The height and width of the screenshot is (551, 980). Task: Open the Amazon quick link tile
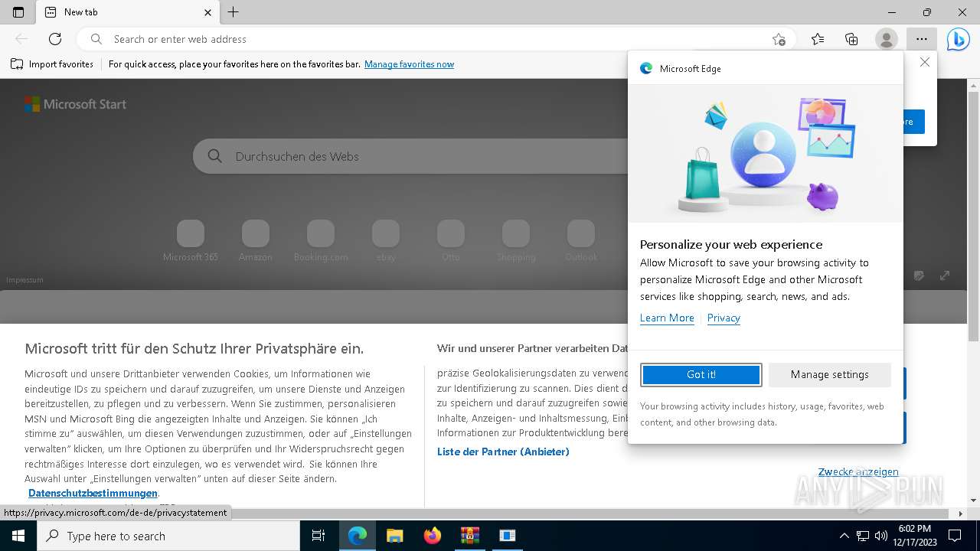click(256, 241)
